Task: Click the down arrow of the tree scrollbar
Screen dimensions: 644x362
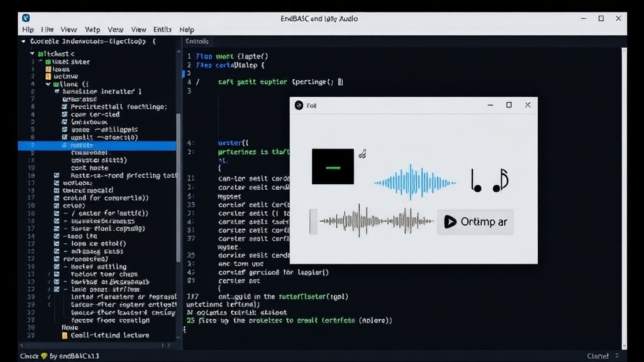Action: pos(178,337)
